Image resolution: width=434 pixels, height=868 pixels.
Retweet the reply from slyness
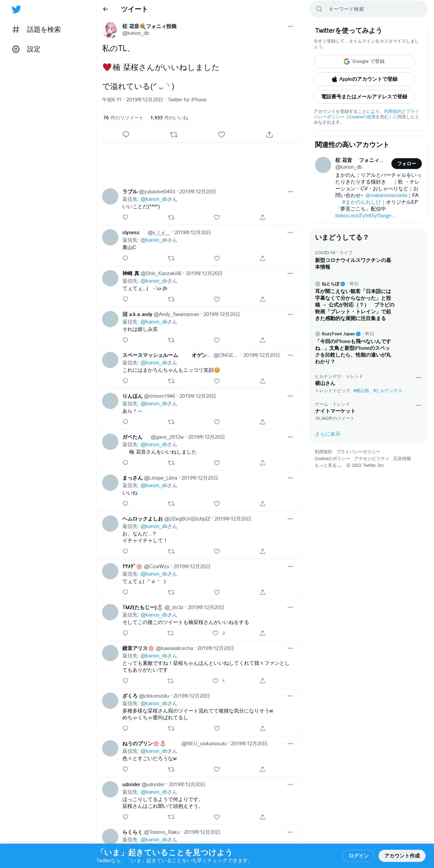(x=171, y=258)
